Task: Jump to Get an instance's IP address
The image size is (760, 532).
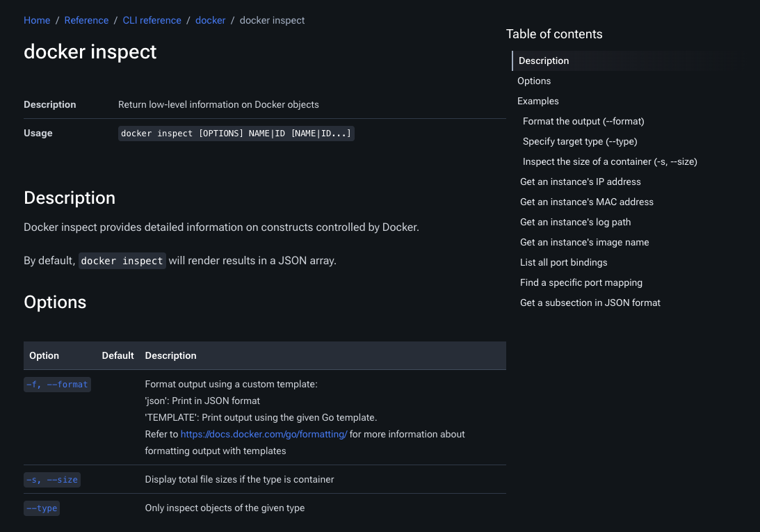Action: click(x=581, y=182)
